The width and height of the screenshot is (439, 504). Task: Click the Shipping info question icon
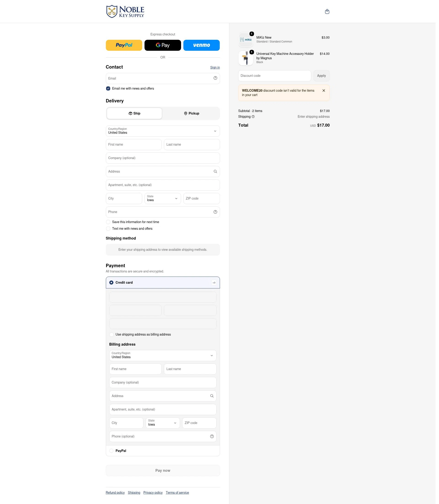pyautogui.click(x=255, y=117)
